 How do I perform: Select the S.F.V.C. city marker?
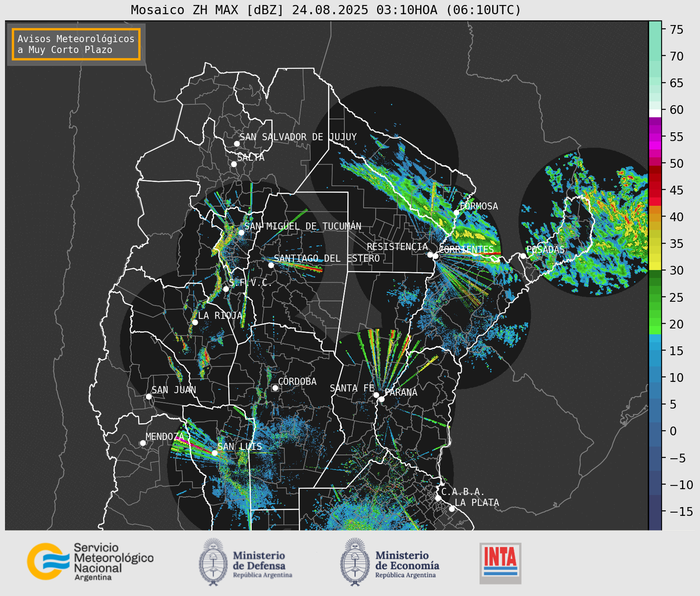(226, 289)
